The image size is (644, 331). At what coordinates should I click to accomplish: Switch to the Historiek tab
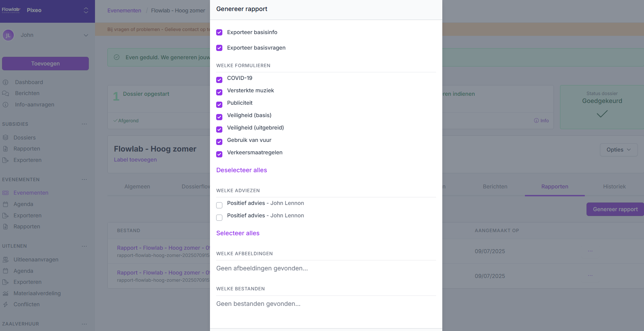[614, 187]
